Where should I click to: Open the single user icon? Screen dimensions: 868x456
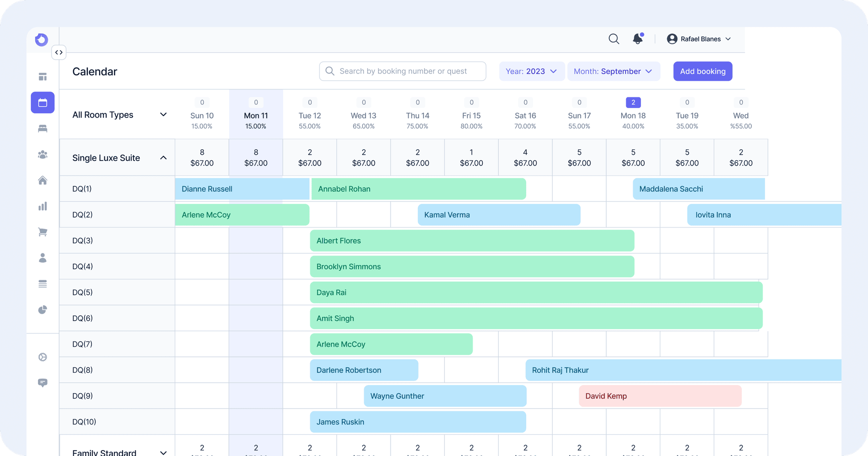(42, 258)
